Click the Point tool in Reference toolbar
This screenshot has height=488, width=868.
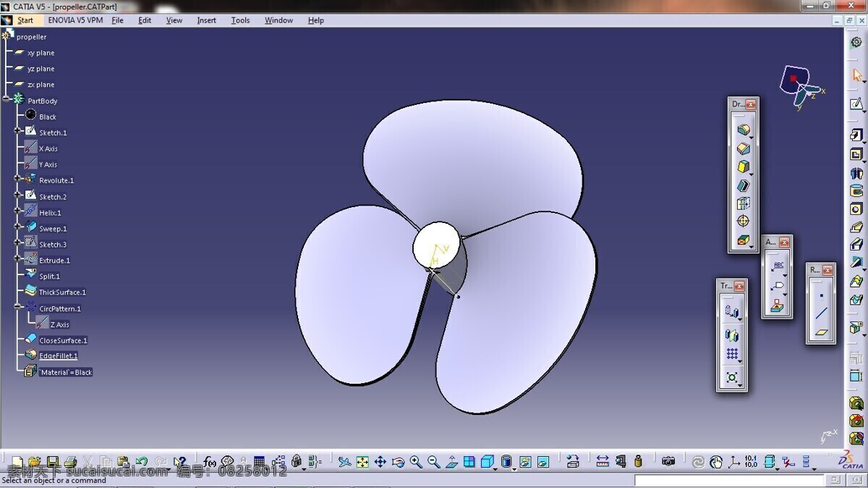822,295
